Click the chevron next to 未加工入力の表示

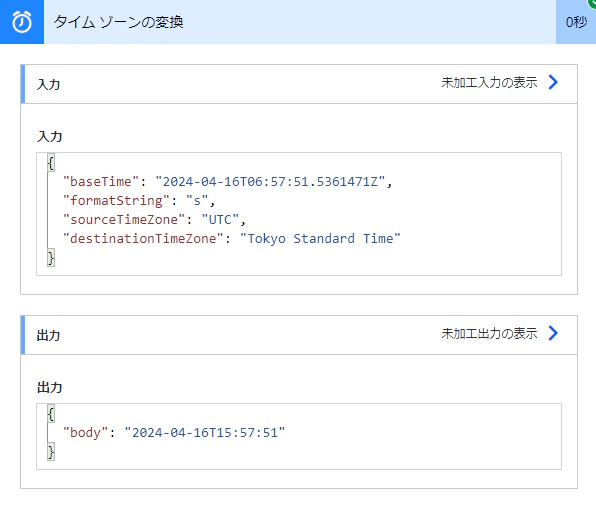pyautogui.click(x=553, y=82)
